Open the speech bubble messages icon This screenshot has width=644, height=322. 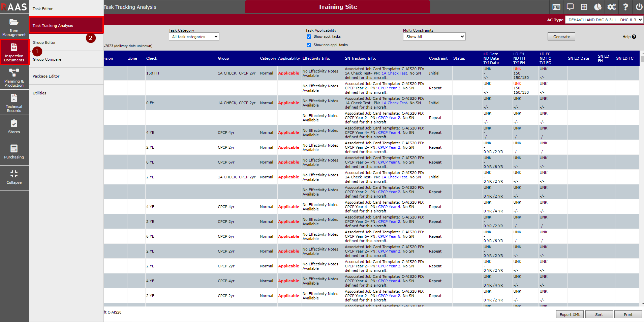[570, 7]
